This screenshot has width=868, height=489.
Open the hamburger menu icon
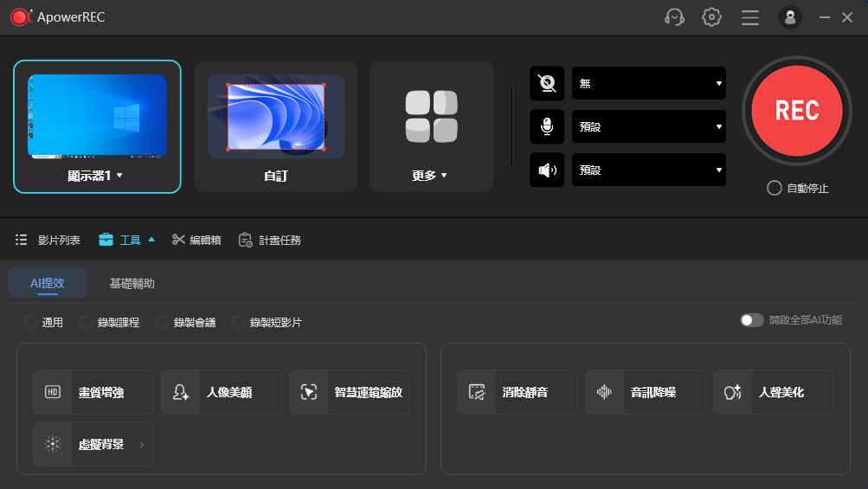(x=750, y=17)
